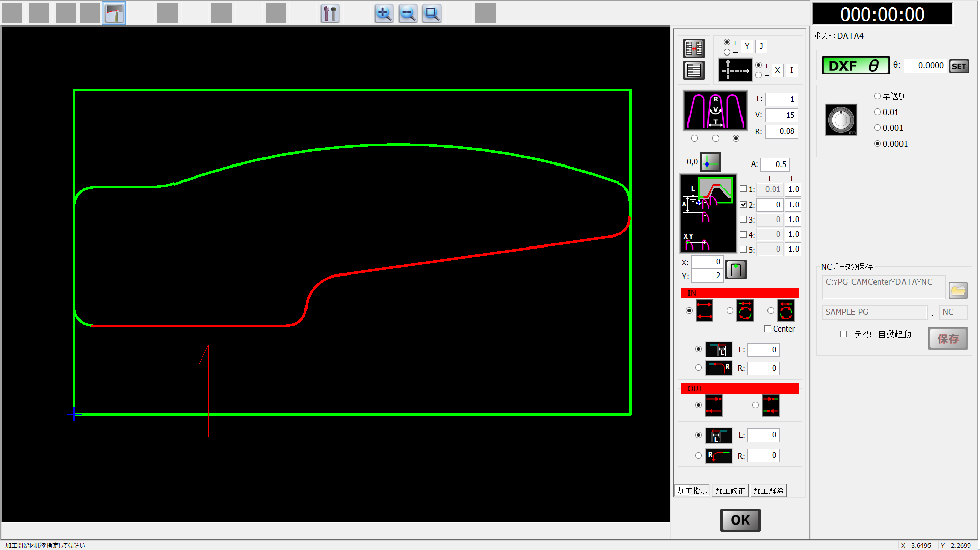Click the OK button
This screenshot has height=550, width=980.
[x=740, y=520]
